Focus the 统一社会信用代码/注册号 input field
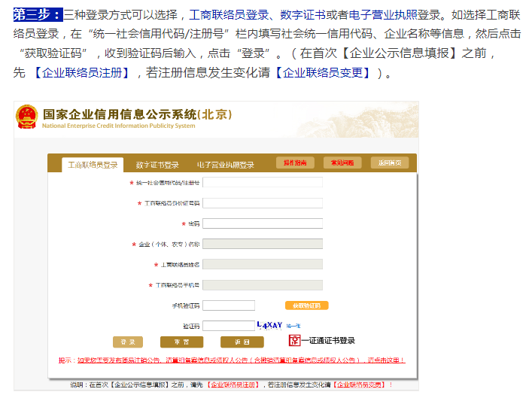Screen dimensions: 532x398 (262, 182)
